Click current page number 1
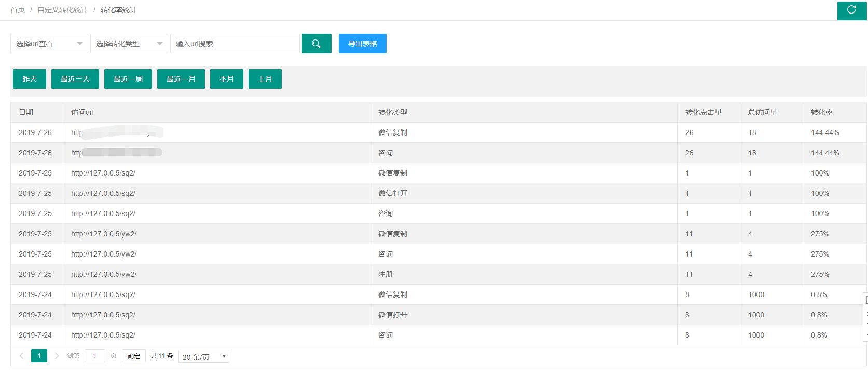 tap(39, 356)
